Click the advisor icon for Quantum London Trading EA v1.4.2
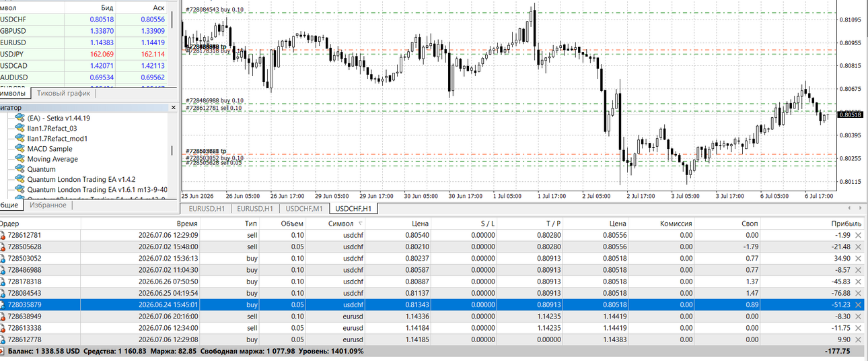Screen dimensions: 868x361 point(20,180)
